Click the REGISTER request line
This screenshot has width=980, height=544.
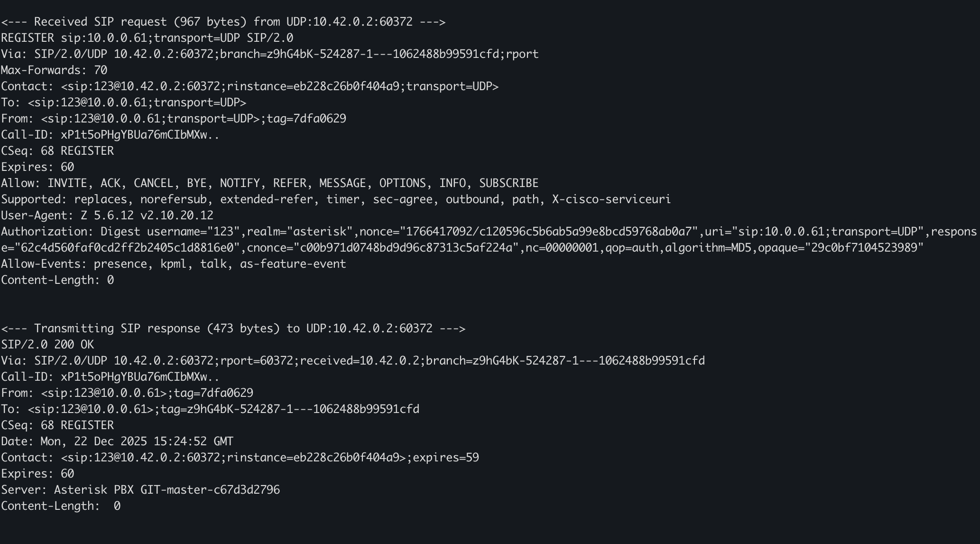(x=147, y=38)
